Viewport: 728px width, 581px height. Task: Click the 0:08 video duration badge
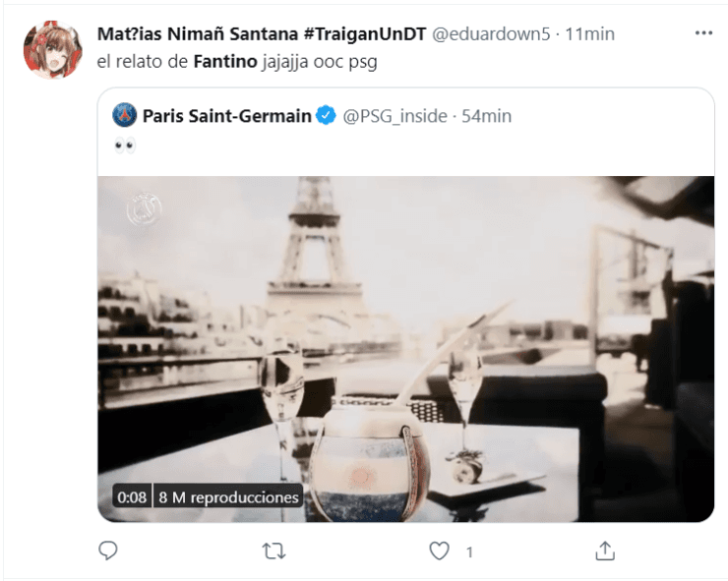click(x=132, y=497)
